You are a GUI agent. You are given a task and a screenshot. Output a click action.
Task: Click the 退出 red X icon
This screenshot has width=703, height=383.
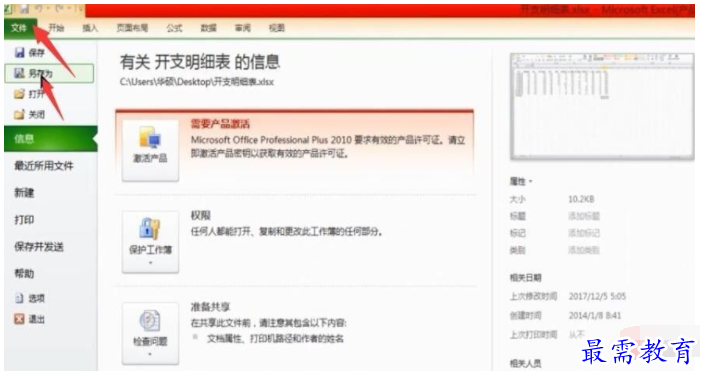pos(19,319)
